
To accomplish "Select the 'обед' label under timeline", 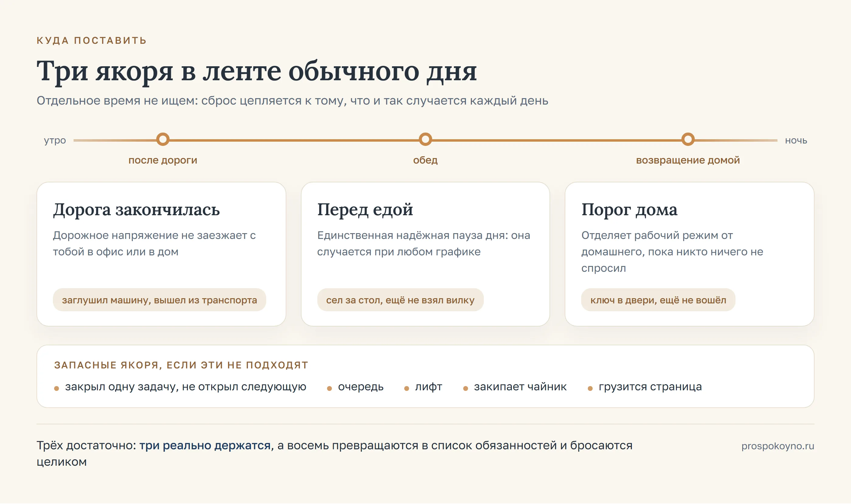I will point(425,160).
